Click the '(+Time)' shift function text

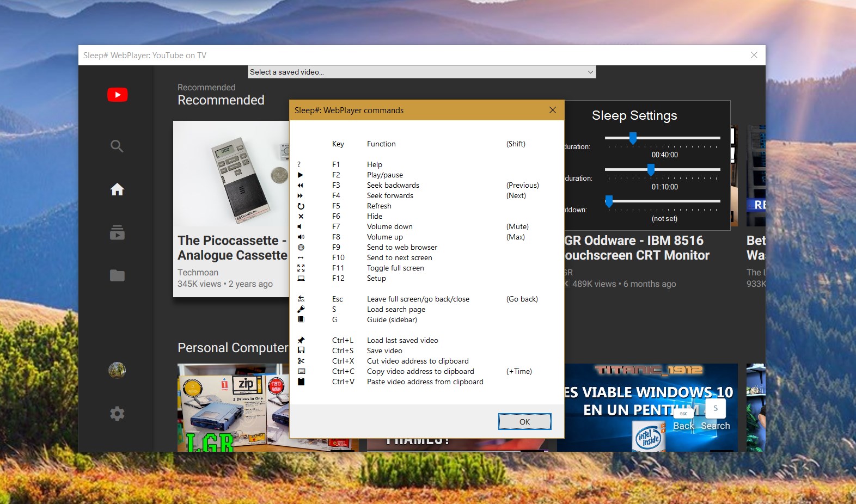(x=519, y=371)
